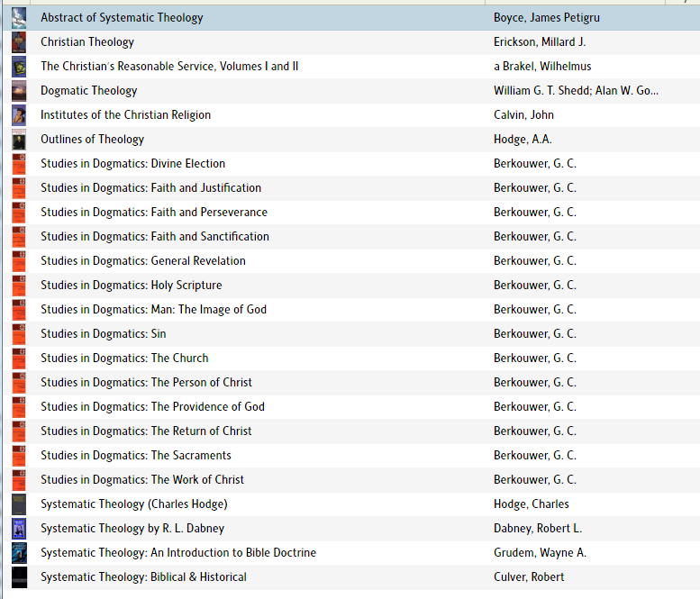Click author a Brakel, Wilhelmus
Image resolution: width=700 pixels, height=599 pixels.
tap(542, 67)
